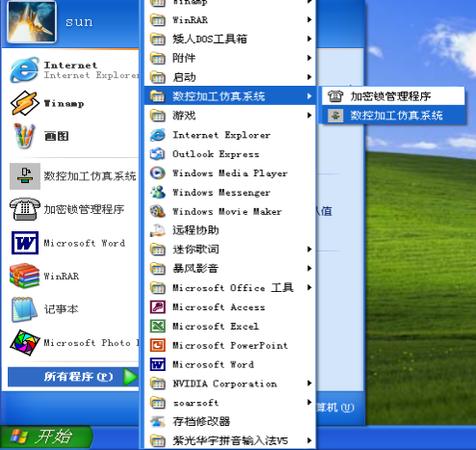Choose Windows Media Player from programs

pos(230,173)
